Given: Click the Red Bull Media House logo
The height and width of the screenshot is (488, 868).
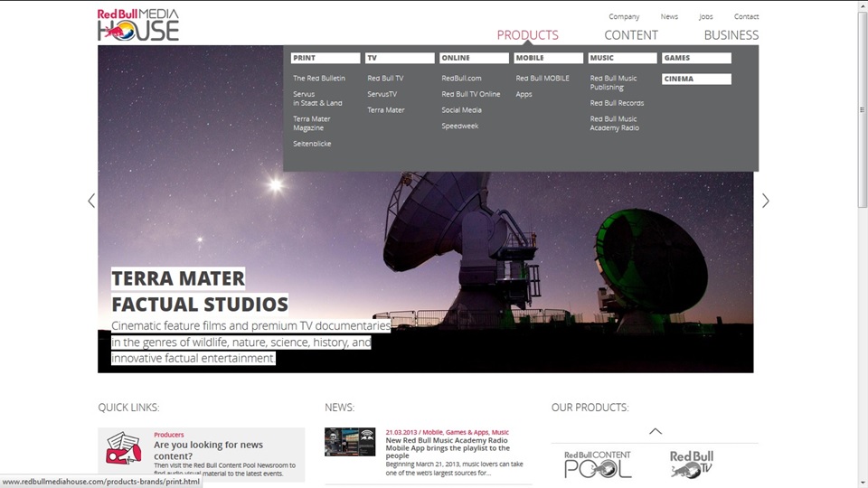Looking at the screenshot, I should [138, 24].
